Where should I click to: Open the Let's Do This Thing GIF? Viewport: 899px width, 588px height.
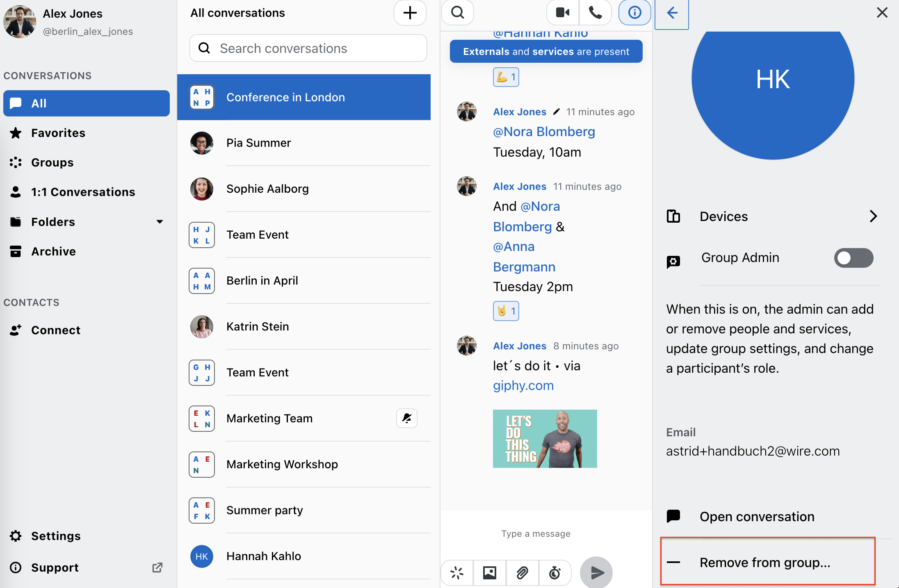pos(545,439)
